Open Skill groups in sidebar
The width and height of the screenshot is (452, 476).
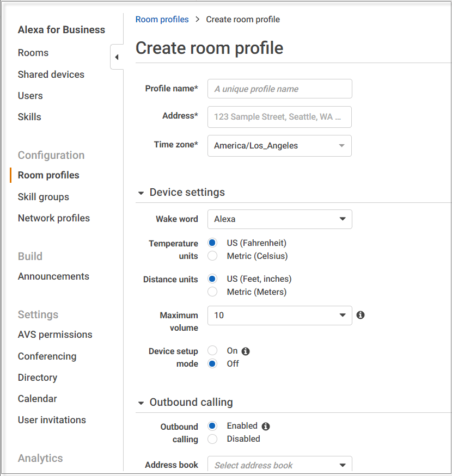coord(44,197)
